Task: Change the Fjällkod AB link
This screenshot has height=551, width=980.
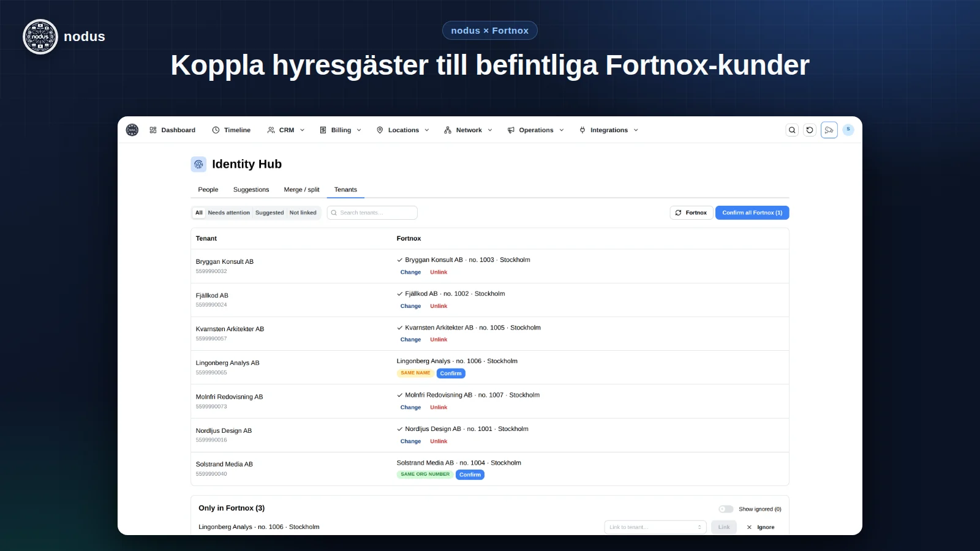Action: click(410, 306)
